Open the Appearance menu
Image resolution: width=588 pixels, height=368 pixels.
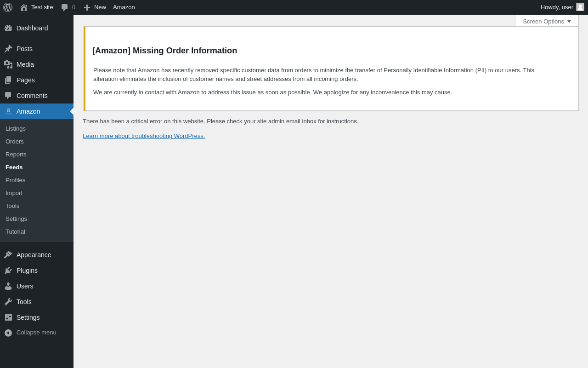[37, 255]
